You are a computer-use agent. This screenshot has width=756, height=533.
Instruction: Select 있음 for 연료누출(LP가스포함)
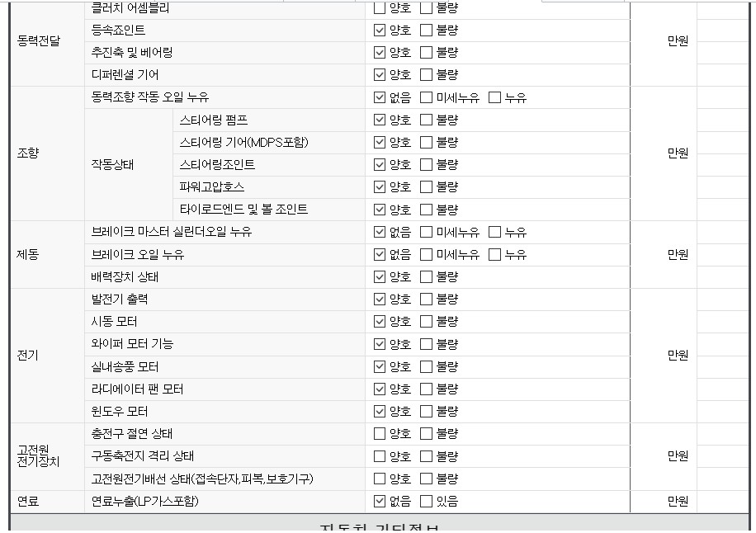click(426, 501)
